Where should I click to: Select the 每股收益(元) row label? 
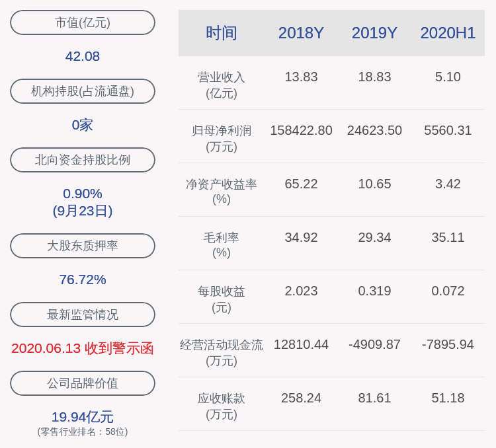pos(222,299)
